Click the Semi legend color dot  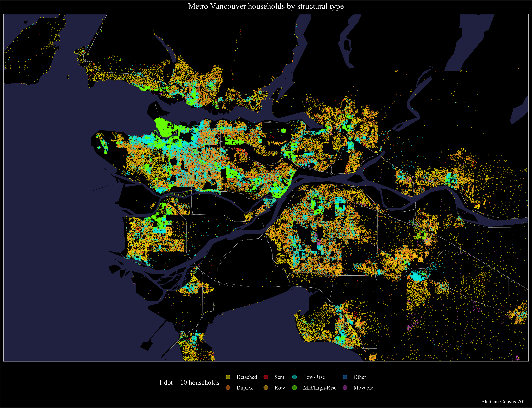coord(266,377)
